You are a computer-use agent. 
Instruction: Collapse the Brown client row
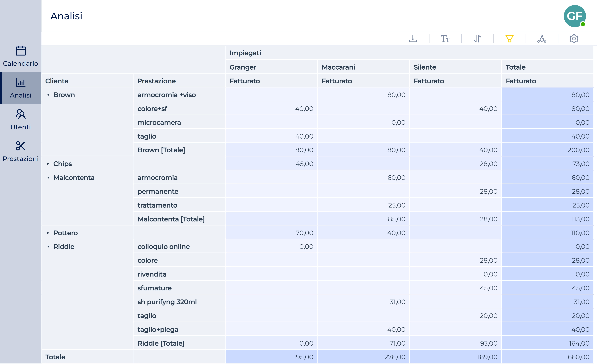click(48, 95)
